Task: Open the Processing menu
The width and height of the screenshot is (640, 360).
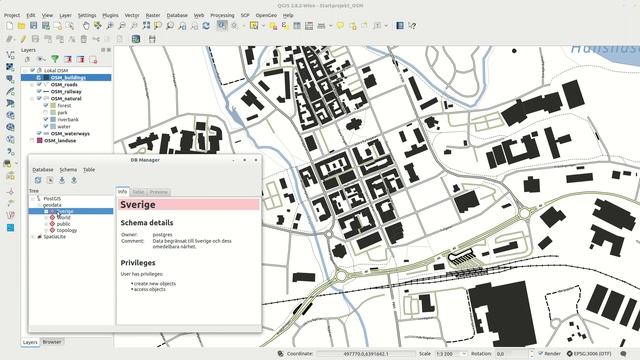Action: pyautogui.click(x=222, y=15)
